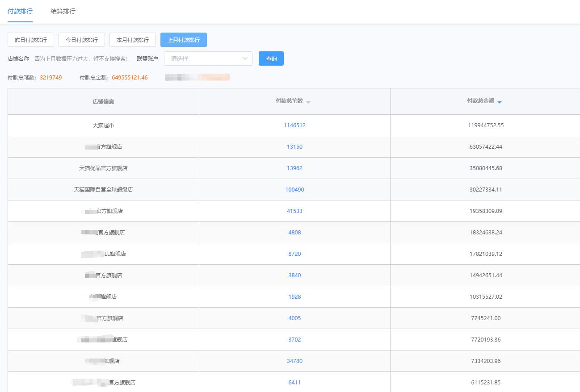Sort by 付款总笔数 column arrow

coord(308,102)
